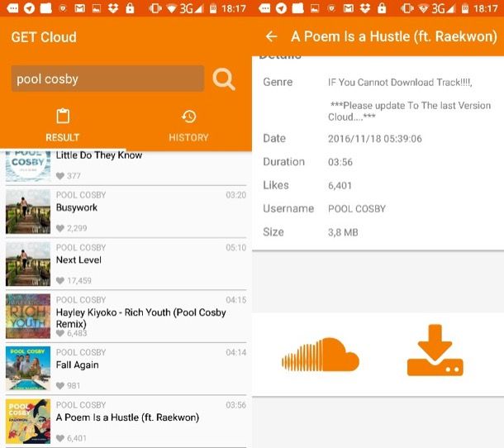The width and height of the screenshot is (504, 448).
Task: Tap the Duration value 03:56 in details
Action: pos(340,162)
